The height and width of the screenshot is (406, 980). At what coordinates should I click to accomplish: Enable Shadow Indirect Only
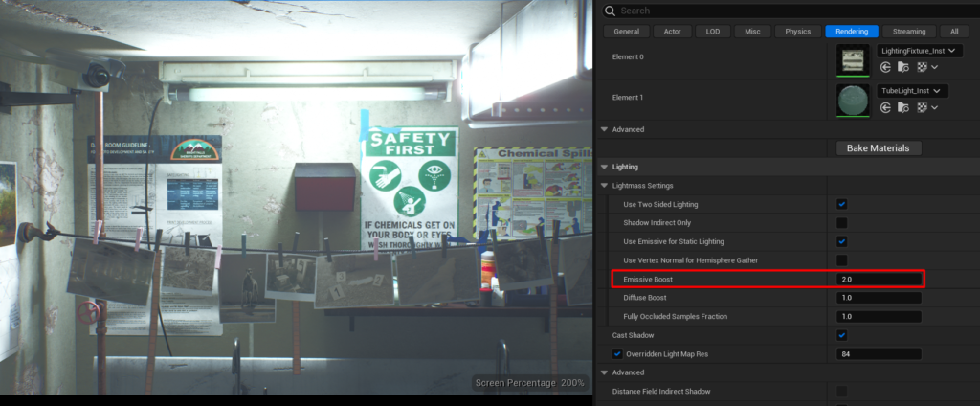(842, 223)
